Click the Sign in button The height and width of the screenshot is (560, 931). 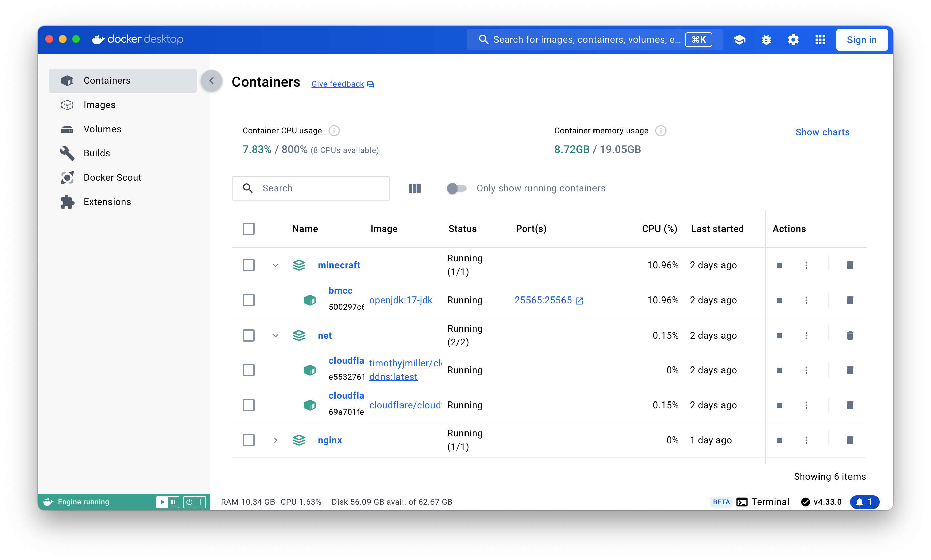861,40
